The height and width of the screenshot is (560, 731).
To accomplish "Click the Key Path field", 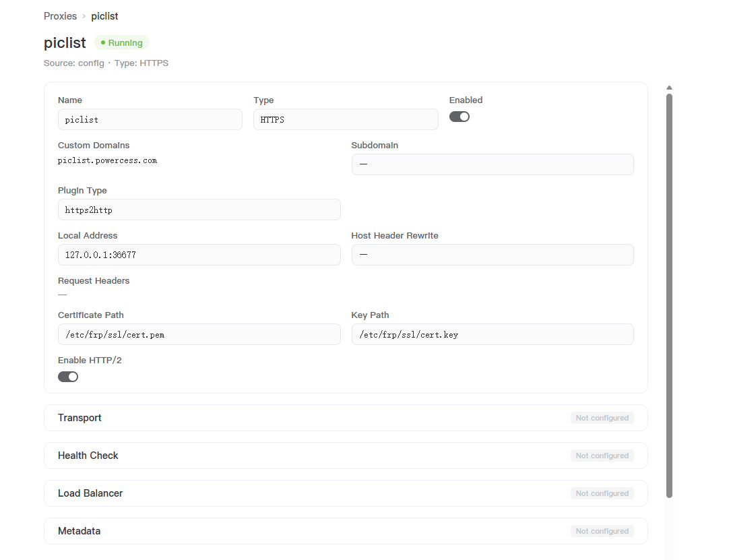I will tap(492, 334).
